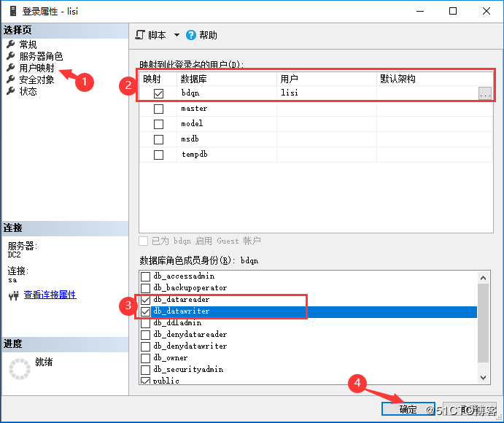This screenshot has height=423, width=504.
Task: Uncheck the db_datawriter role
Action: pyautogui.click(x=146, y=311)
